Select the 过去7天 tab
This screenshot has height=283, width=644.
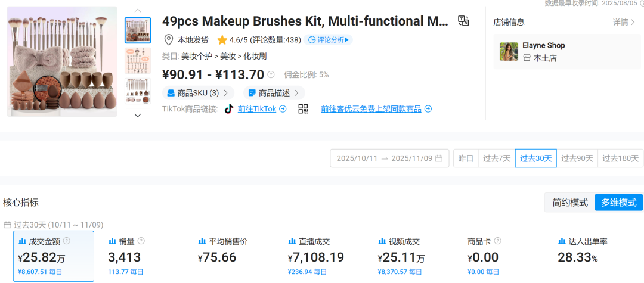(x=496, y=158)
